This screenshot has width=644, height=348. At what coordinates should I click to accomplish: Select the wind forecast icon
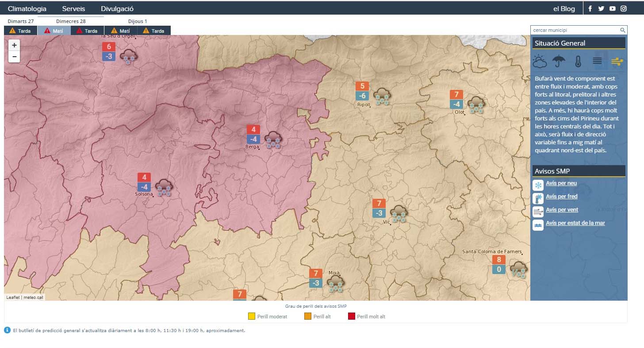click(x=617, y=61)
